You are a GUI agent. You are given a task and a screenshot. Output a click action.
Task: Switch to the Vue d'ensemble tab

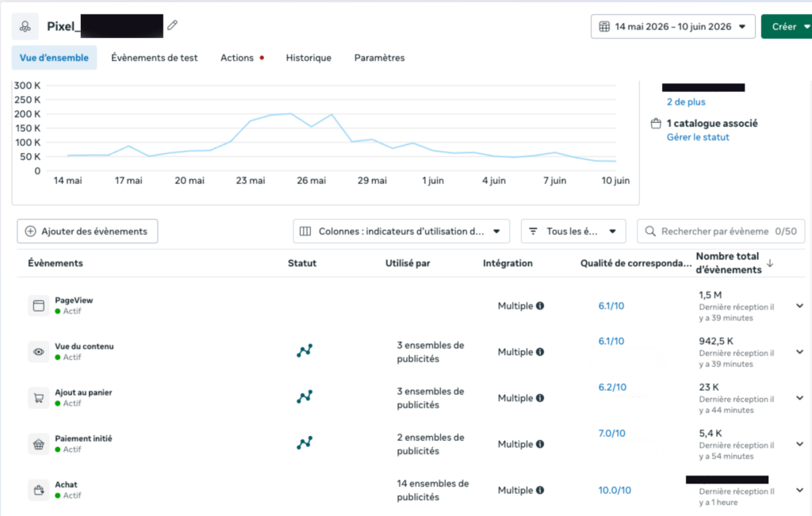pos(54,57)
